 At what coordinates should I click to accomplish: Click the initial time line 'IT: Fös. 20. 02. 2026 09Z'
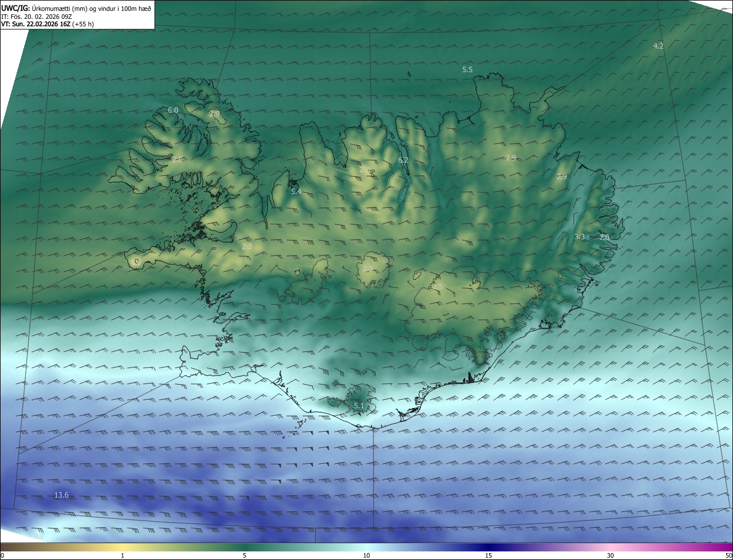coord(37,16)
